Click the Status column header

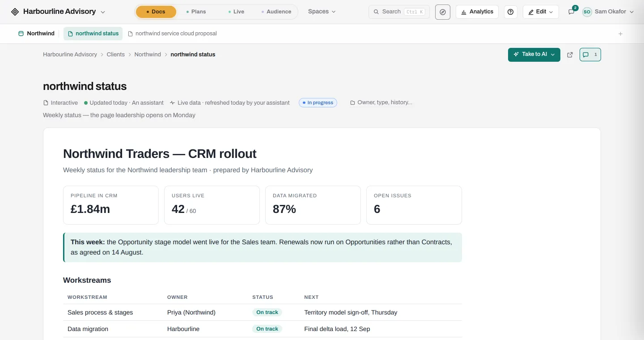(x=263, y=297)
